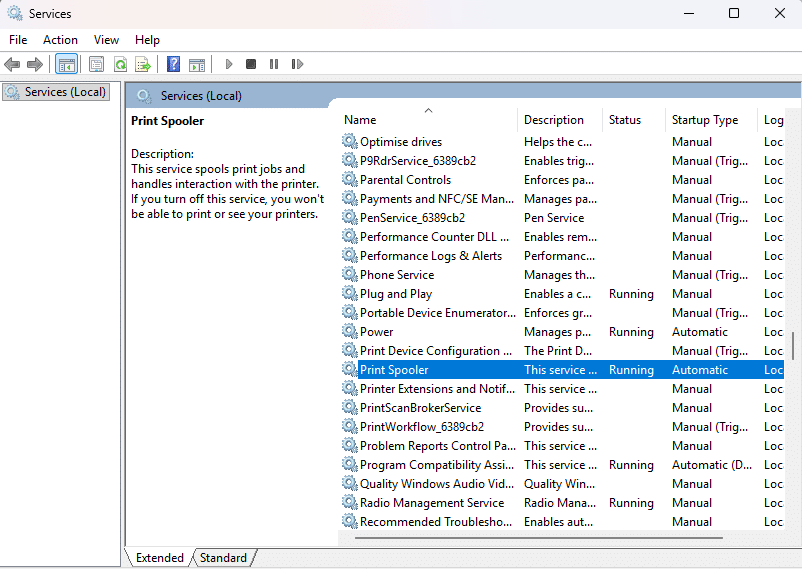Open the Action menu
The image size is (802, 569).
[x=60, y=40]
